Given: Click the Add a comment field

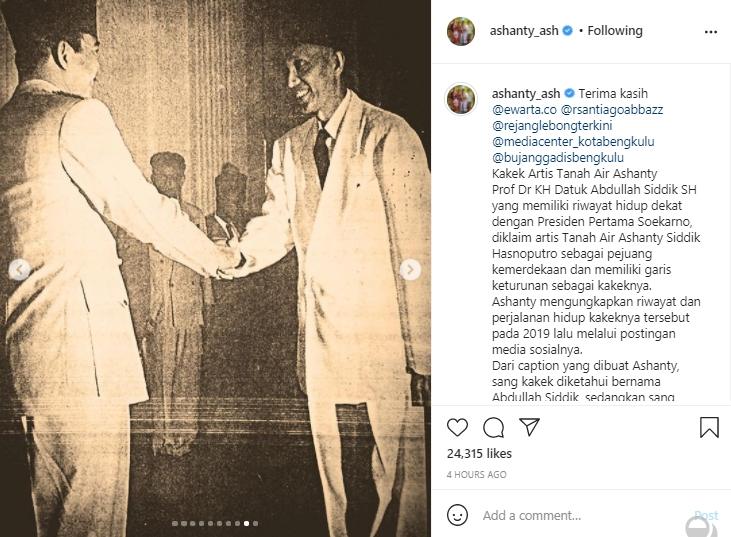Looking at the screenshot, I should tap(583, 516).
